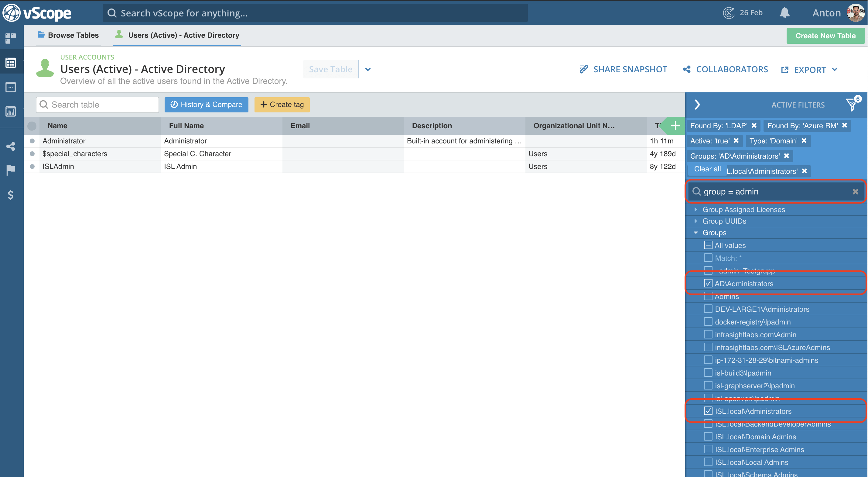Open the tables icon in left sidebar
The height and width of the screenshot is (477, 868).
pyautogui.click(x=10, y=63)
